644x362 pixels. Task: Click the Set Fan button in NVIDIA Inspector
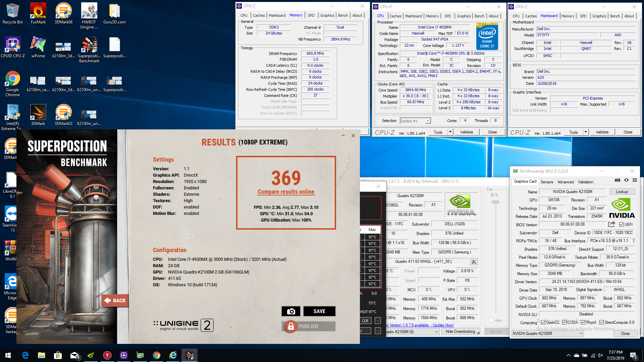(496, 331)
